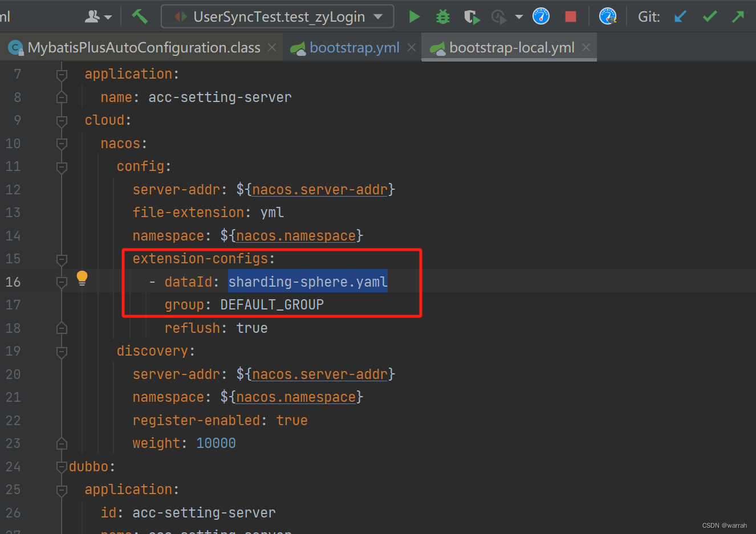This screenshot has width=756, height=534.
Task: Collapse the extension-configs block on line 15
Action: [62, 259]
